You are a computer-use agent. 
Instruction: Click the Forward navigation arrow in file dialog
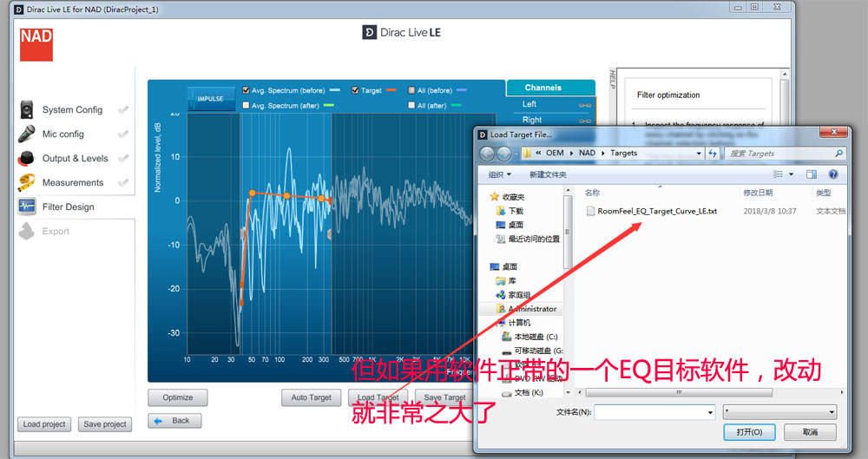(504, 154)
